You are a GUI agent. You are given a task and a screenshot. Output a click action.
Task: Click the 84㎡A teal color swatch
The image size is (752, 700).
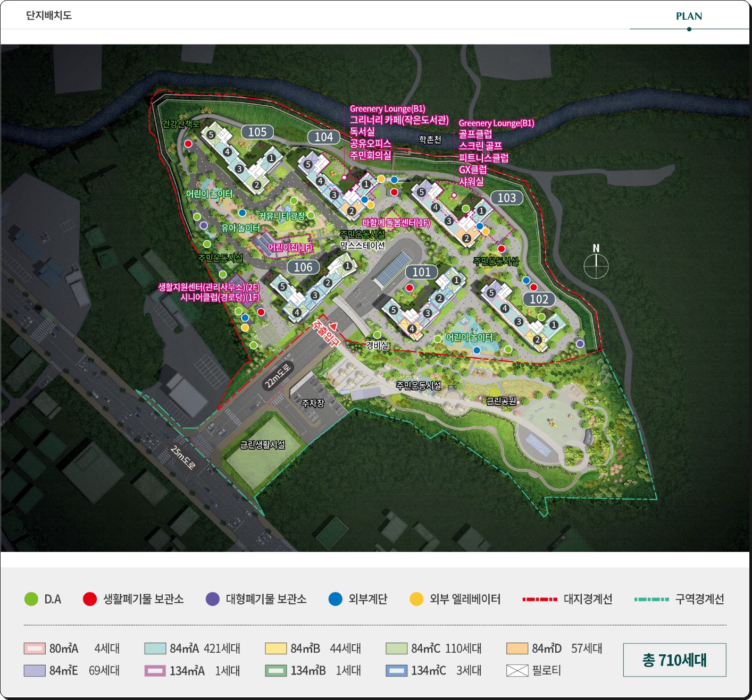(155, 648)
